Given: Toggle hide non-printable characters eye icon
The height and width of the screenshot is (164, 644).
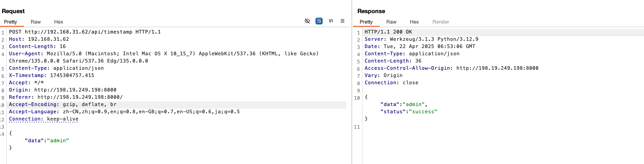Looking at the screenshot, I should click(307, 21).
